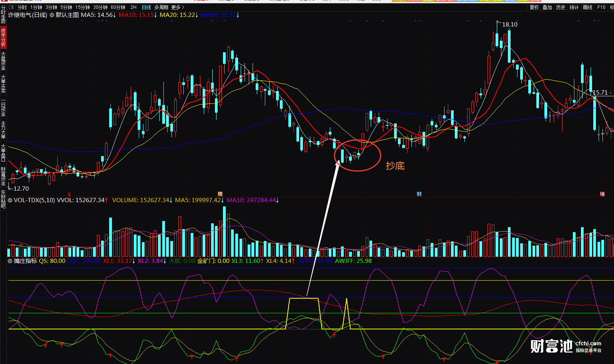Open the 大单盘口 sidebar tab

point(3,153)
